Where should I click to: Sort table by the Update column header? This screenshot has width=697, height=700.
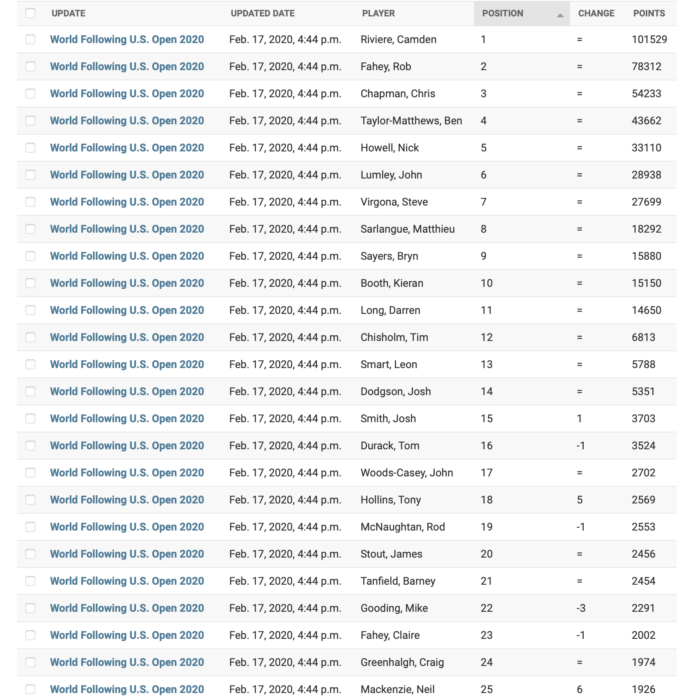[68, 14]
